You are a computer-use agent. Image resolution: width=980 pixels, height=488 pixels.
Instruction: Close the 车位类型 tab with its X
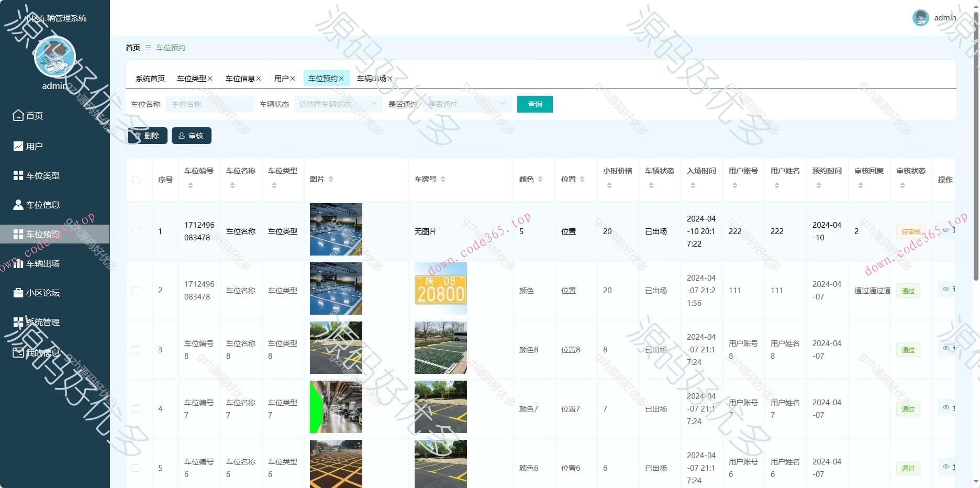210,79
